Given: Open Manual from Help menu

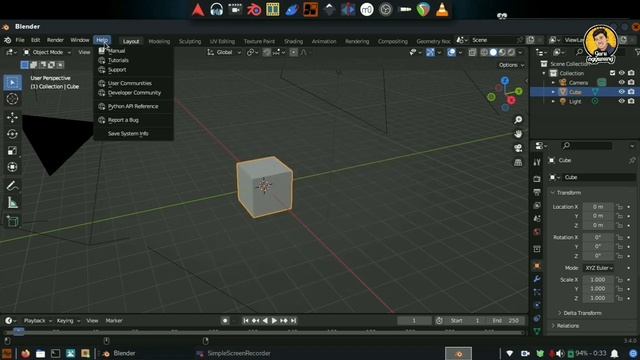Looking at the screenshot, I should click(117, 51).
